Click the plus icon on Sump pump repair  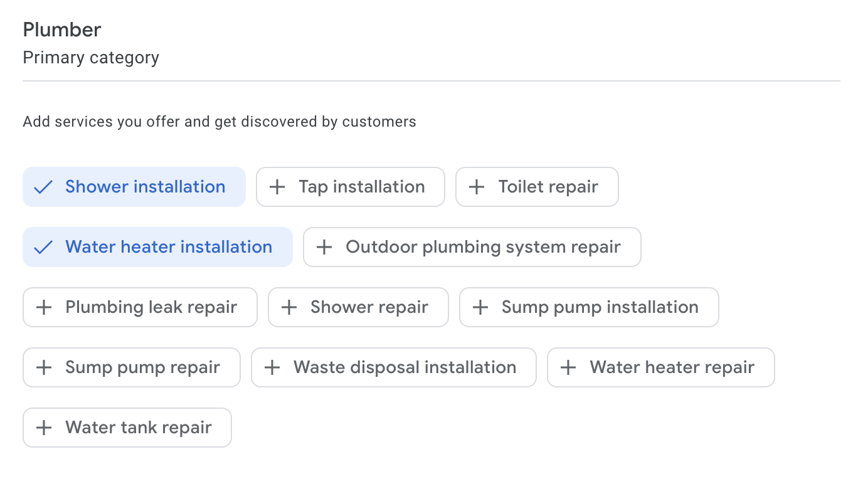[44, 367]
